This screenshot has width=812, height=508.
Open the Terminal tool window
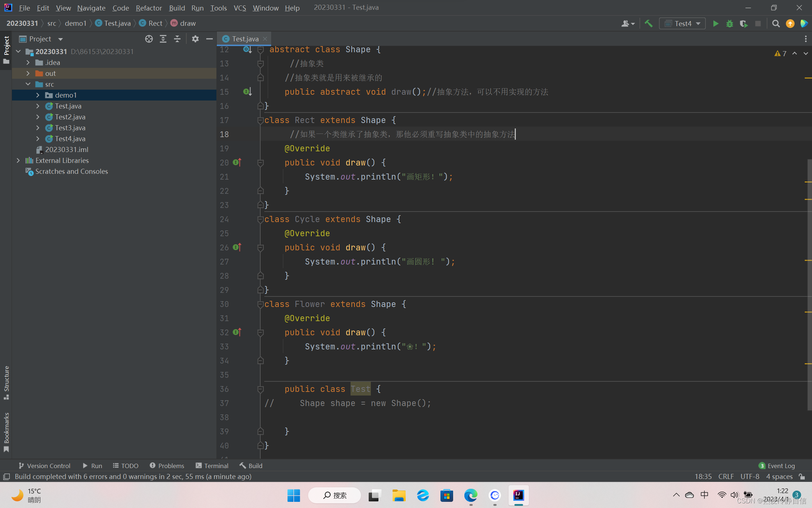pos(212,466)
